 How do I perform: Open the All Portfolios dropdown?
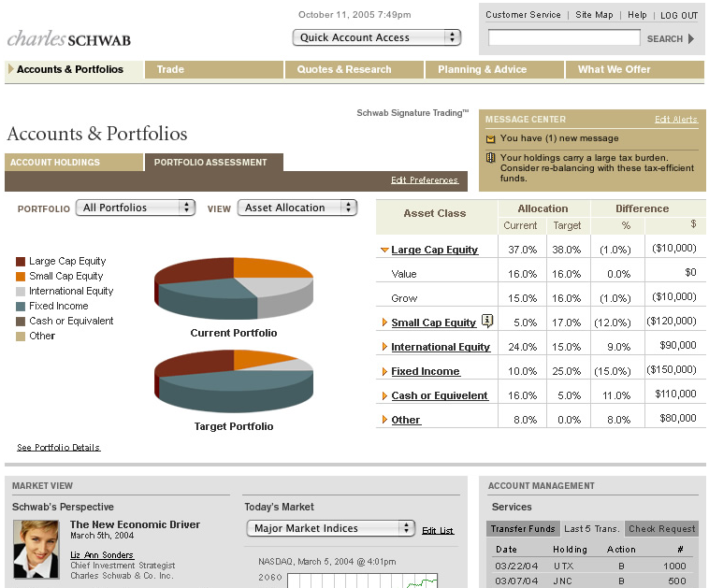[x=136, y=208]
